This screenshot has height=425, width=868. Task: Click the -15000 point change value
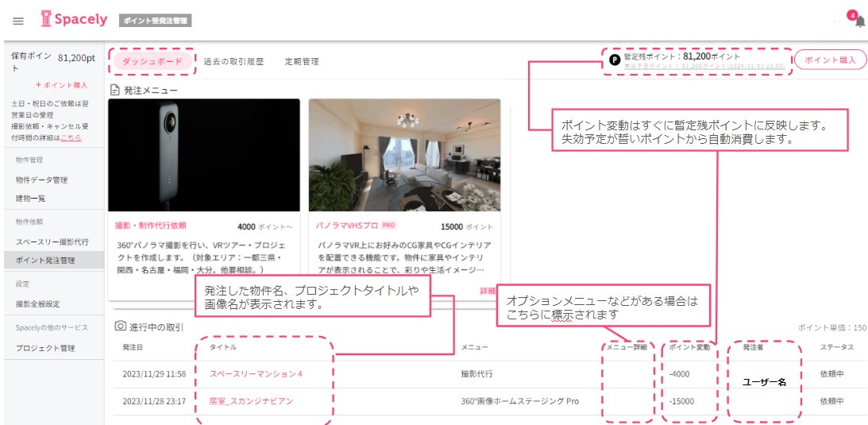[681, 401]
